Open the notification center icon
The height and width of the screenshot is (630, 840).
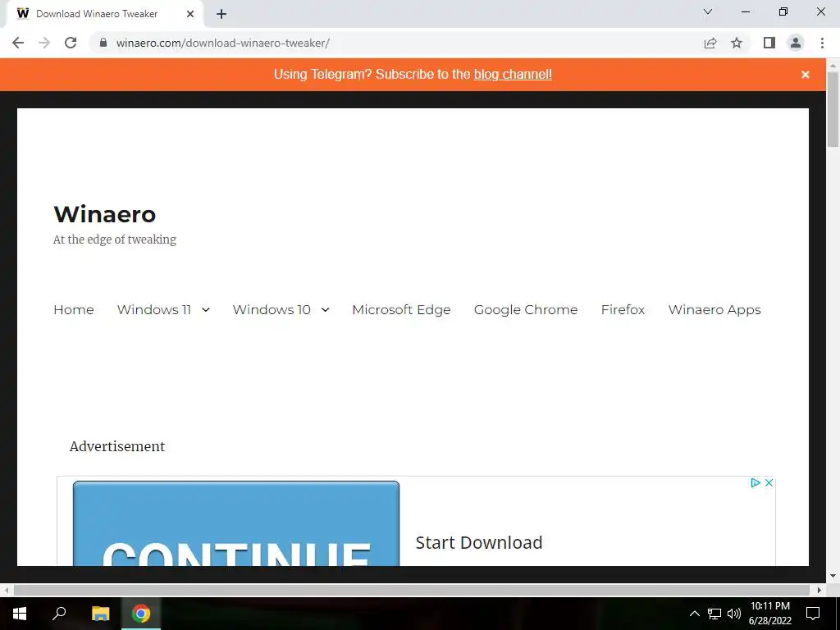[813, 614]
